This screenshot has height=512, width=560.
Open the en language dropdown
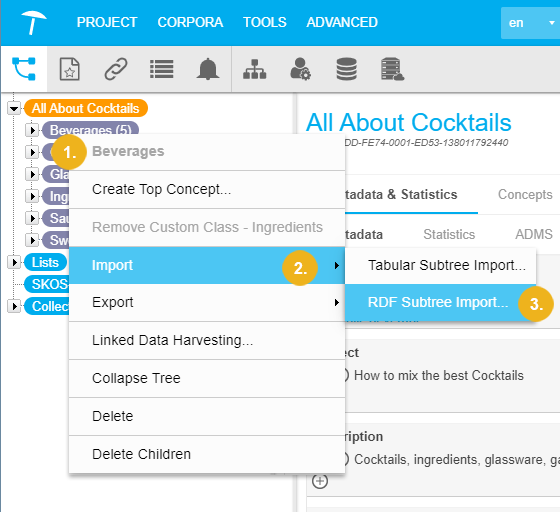click(x=530, y=23)
